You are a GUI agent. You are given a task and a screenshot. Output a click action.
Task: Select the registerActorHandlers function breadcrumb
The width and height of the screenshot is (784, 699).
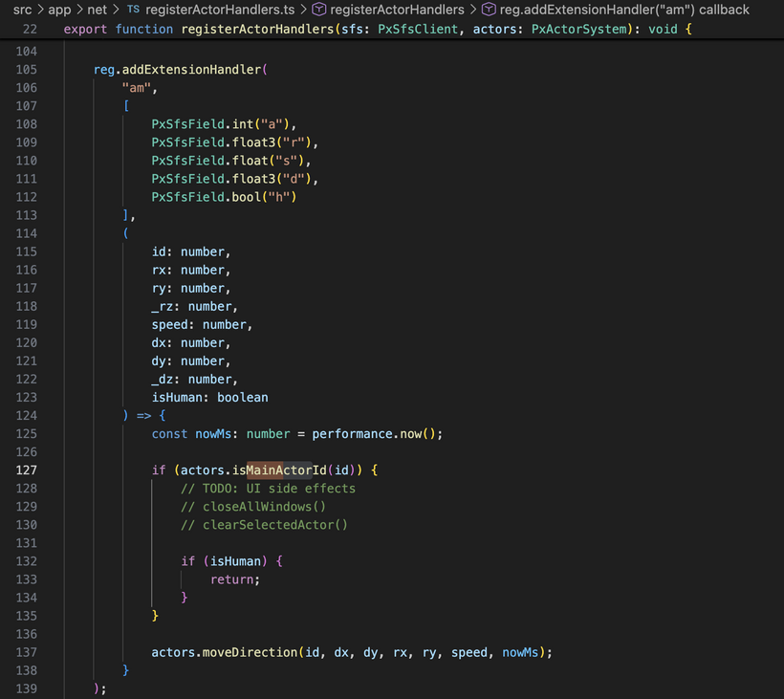[x=397, y=10]
